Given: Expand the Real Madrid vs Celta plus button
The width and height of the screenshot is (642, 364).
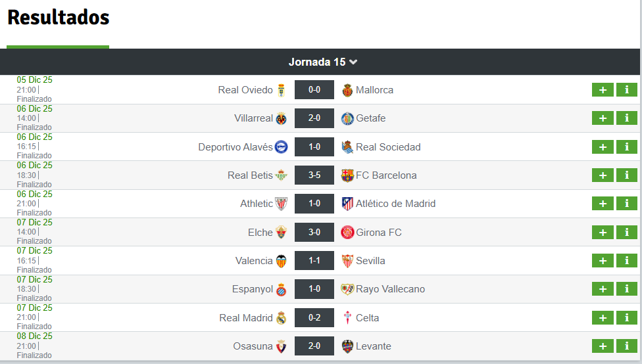Looking at the screenshot, I should 603,318.
